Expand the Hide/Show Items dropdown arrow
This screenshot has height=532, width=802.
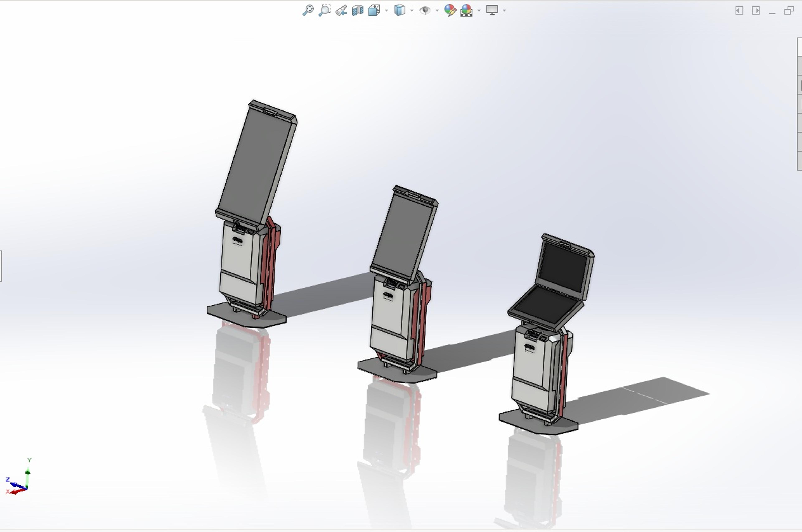pos(437,11)
